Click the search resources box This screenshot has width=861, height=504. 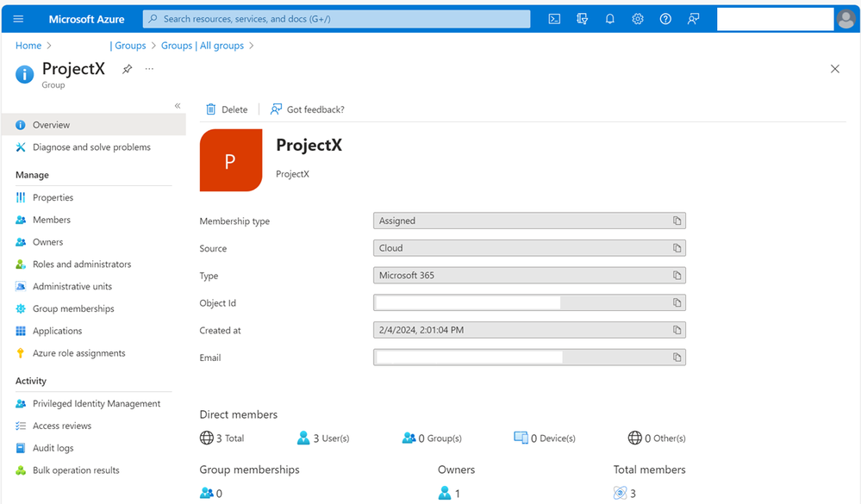[x=337, y=19]
